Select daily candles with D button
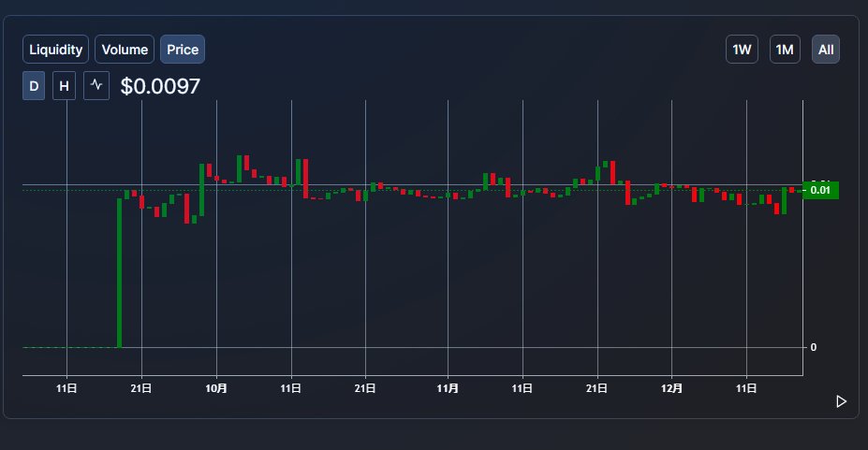Screen dimensions: 868x450 [x=34, y=86]
